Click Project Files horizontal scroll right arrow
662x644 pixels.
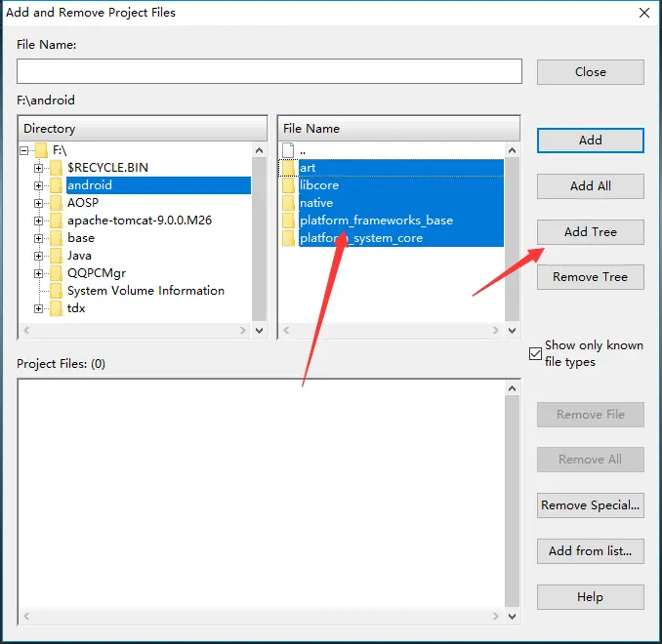(496, 616)
